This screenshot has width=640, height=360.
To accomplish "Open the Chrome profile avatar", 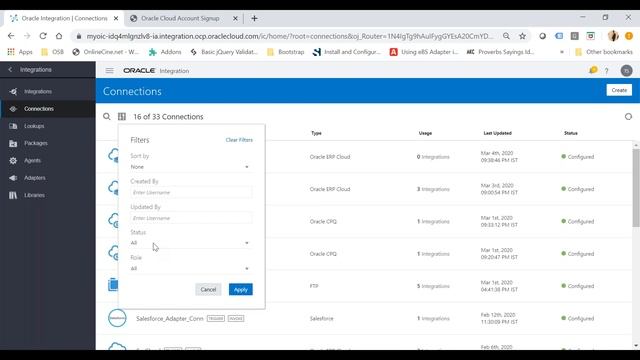I will pyautogui.click(x=613, y=36).
